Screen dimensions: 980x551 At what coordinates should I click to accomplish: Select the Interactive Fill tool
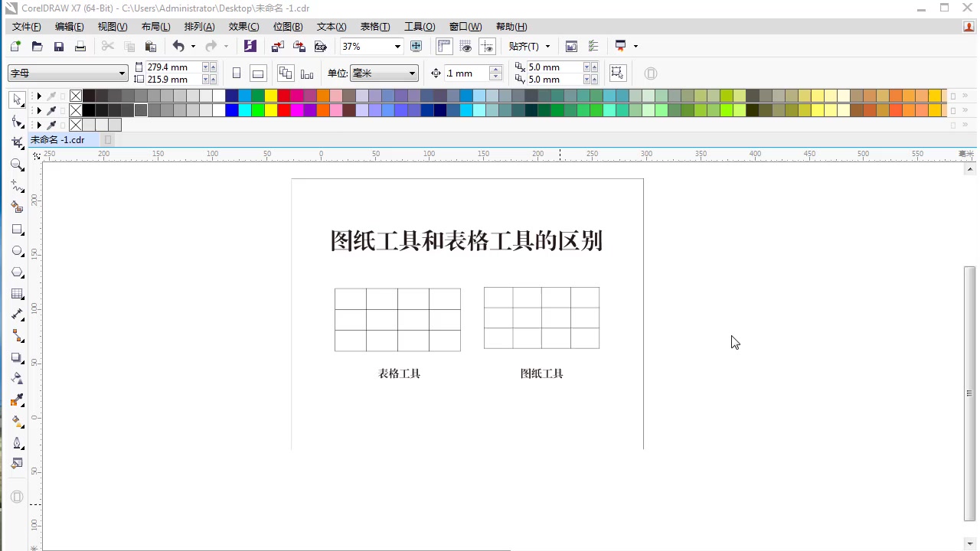[x=17, y=422]
